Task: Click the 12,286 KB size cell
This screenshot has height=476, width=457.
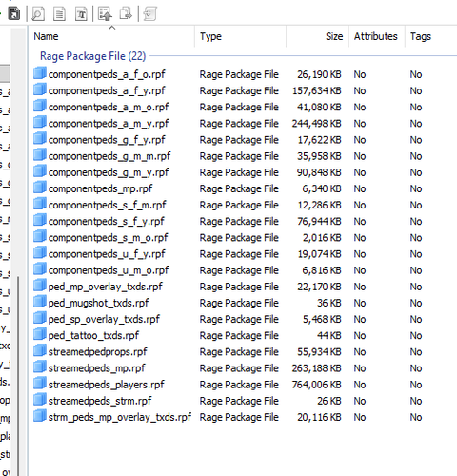Action: point(319,206)
